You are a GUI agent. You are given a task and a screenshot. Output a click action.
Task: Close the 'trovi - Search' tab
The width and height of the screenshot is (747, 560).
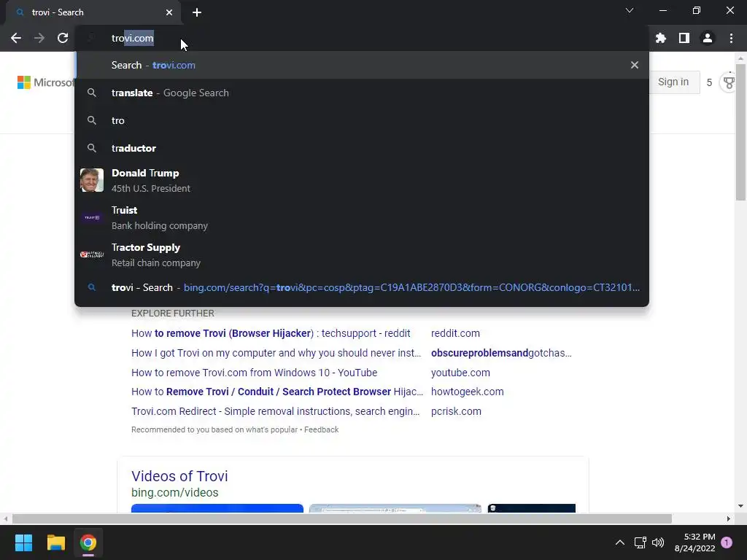point(169,12)
